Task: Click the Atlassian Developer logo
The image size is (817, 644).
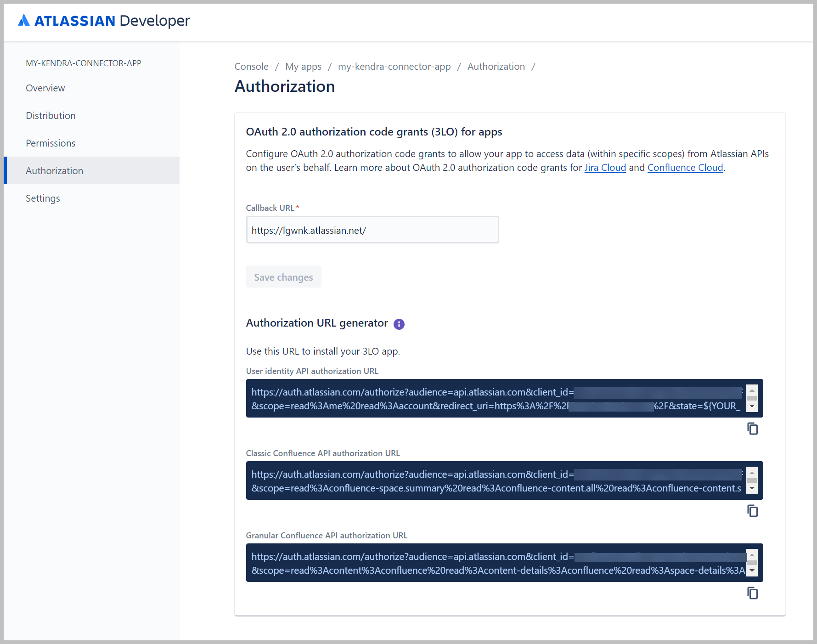Action: 104,21
